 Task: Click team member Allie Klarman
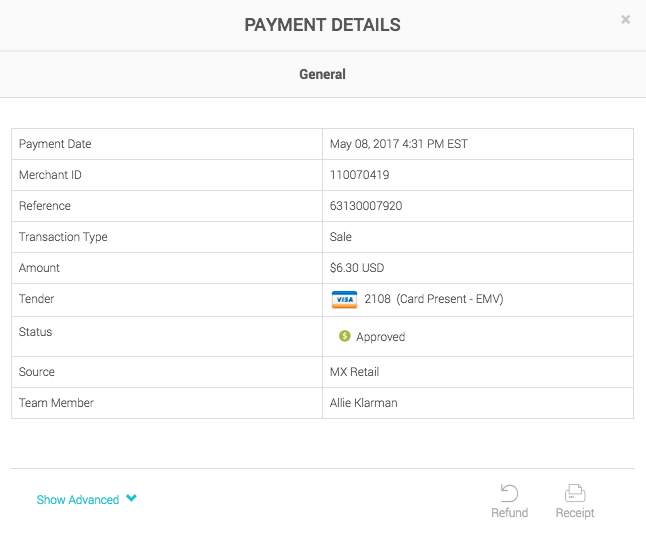tap(363, 403)
